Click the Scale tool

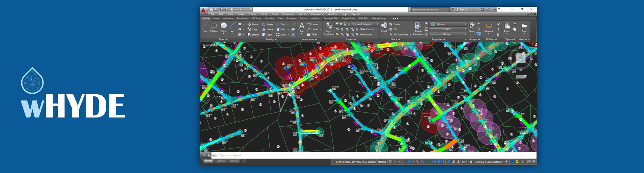pyautogui.click(x=267, y=35)
